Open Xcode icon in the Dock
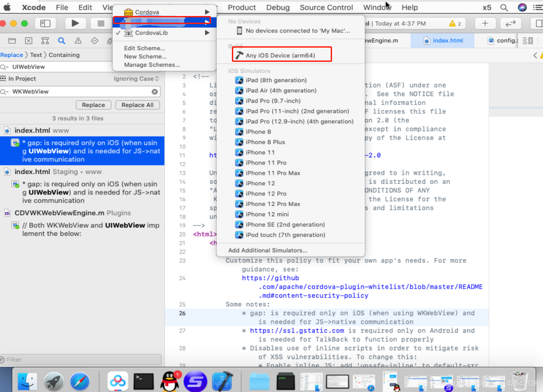Viewport: 543px width, 392px height. [x=222, y=381]
